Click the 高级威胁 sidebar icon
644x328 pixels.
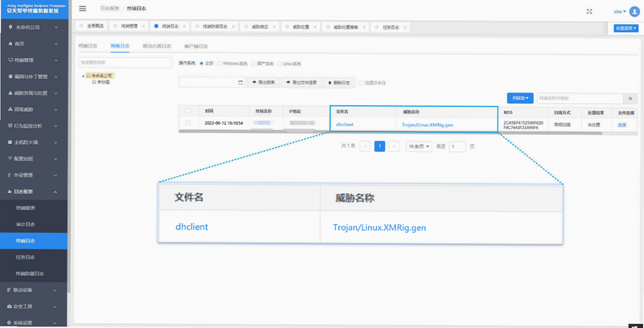point(10,109)
